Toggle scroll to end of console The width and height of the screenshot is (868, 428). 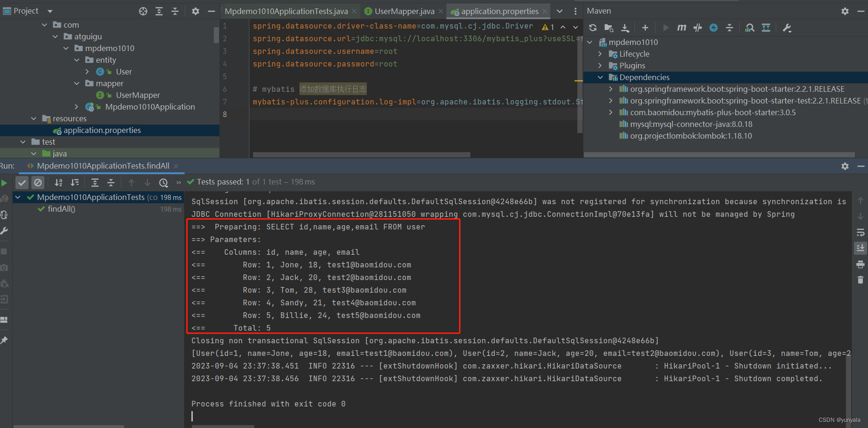[x=860, y=248]
